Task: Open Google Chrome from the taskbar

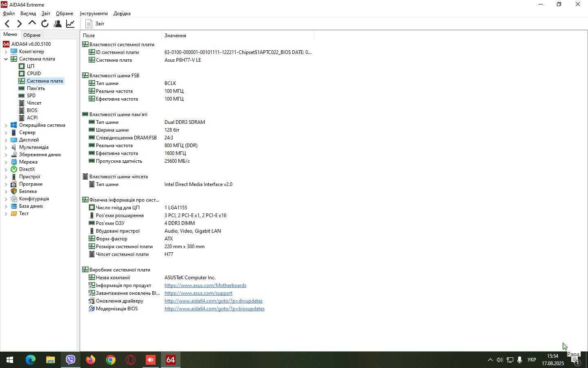Action: [x=110, y=360]
